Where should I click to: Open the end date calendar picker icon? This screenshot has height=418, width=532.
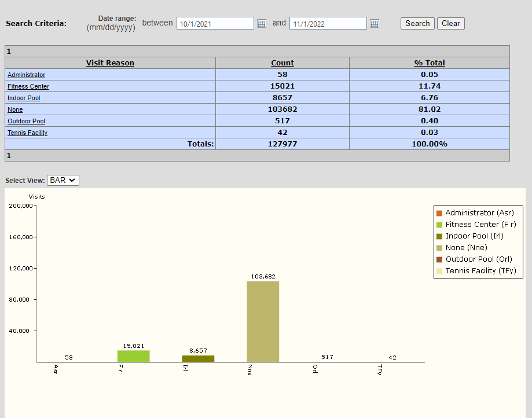point(374,23)
